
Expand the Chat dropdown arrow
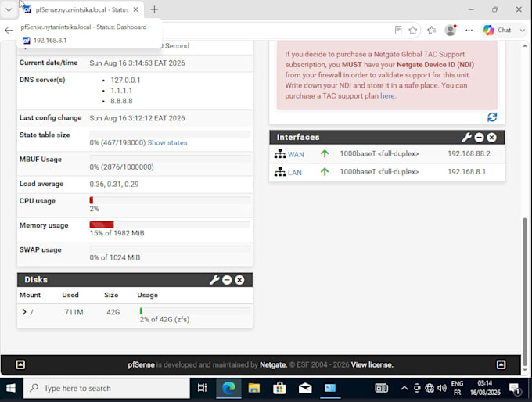click(523, 31)
